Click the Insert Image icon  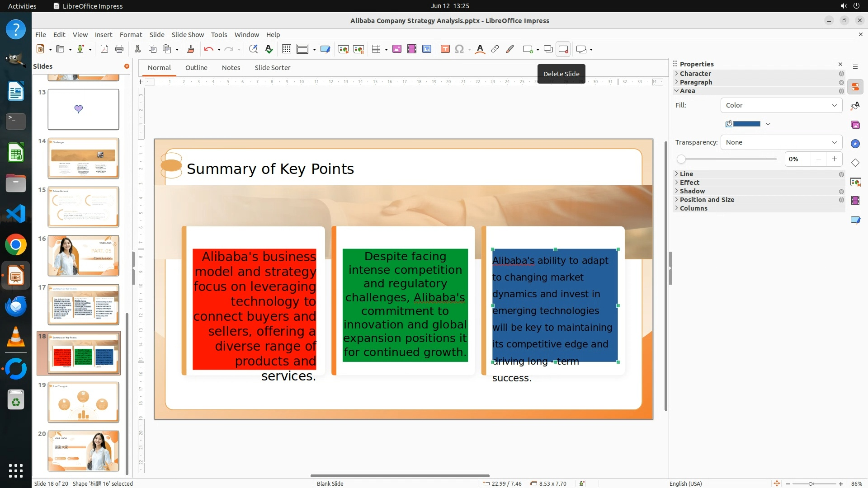tap(397, 49)
